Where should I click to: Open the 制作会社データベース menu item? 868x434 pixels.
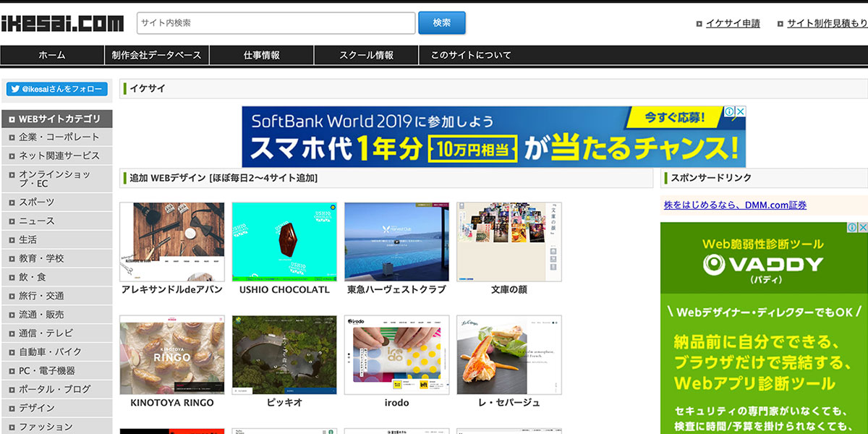pos(157,55)
